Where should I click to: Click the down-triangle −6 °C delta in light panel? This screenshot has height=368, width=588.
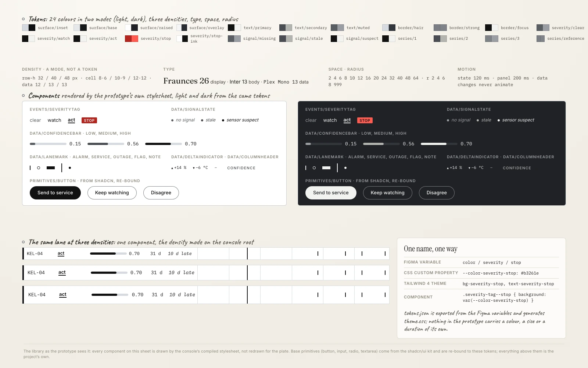[x=200, y=168]
